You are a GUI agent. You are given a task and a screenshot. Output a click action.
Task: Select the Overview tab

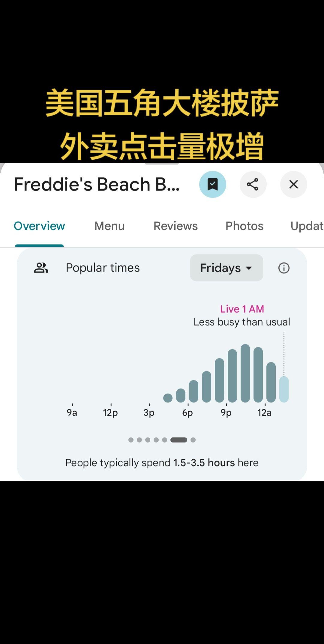click(x=39, y=226)
